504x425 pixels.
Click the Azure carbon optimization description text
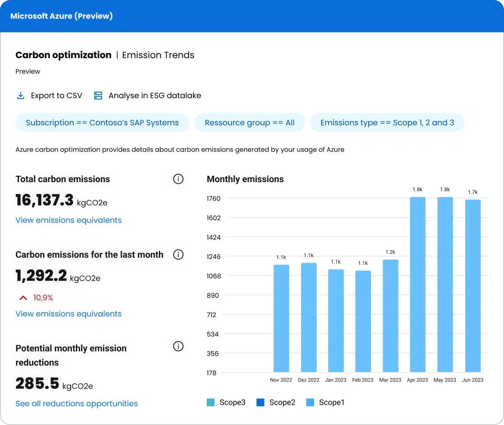pos(180,149)
